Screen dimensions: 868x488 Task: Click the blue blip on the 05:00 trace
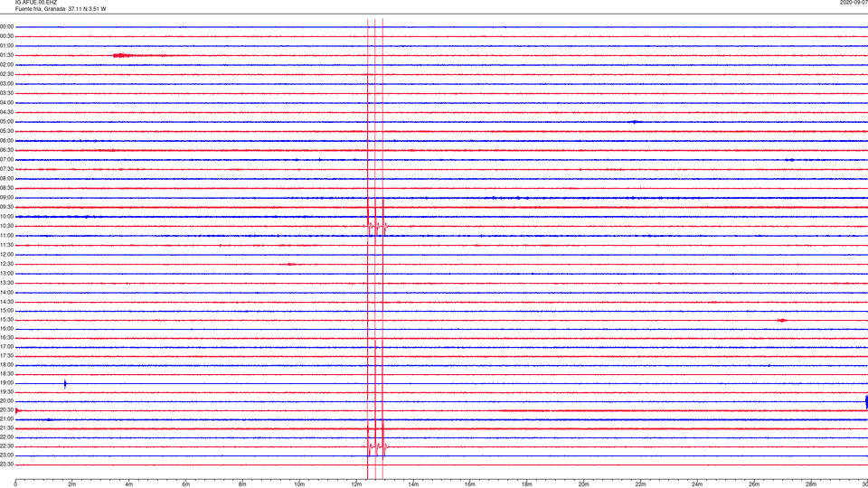(x=636, y=122)
